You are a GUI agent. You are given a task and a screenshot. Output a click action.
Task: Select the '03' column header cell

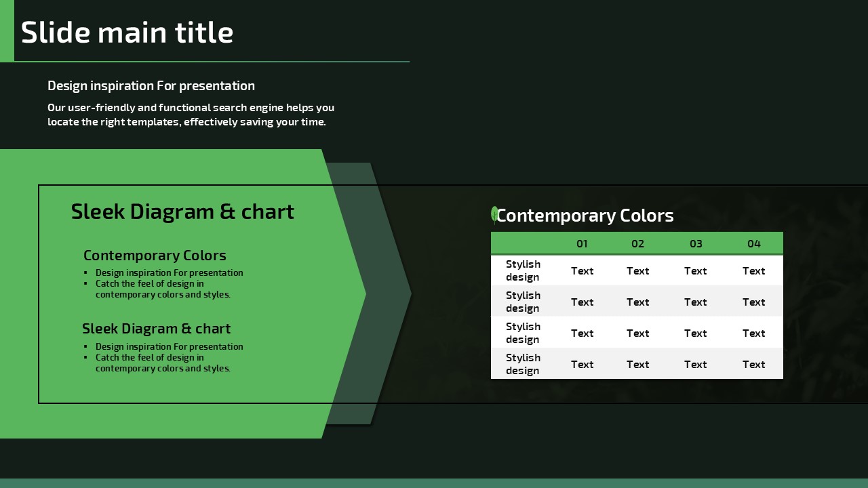(696, 244)
